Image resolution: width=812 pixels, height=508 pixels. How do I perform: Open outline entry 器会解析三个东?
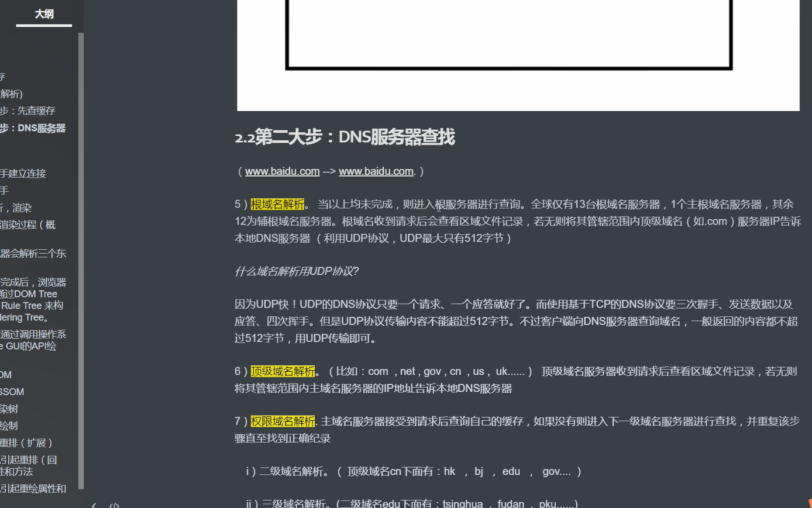pos(33,253)
